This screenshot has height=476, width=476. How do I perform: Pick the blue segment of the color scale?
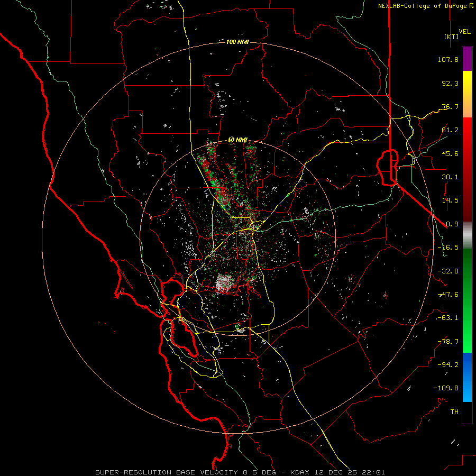coord(467,377)
